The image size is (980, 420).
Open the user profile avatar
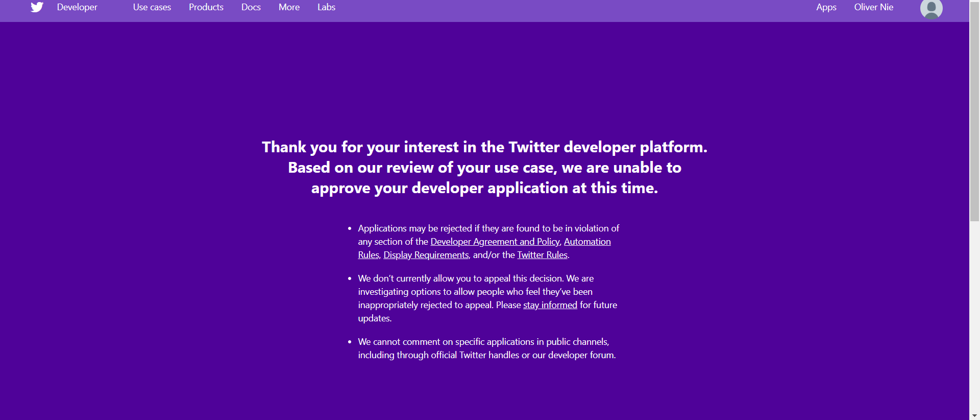point(931,9)
